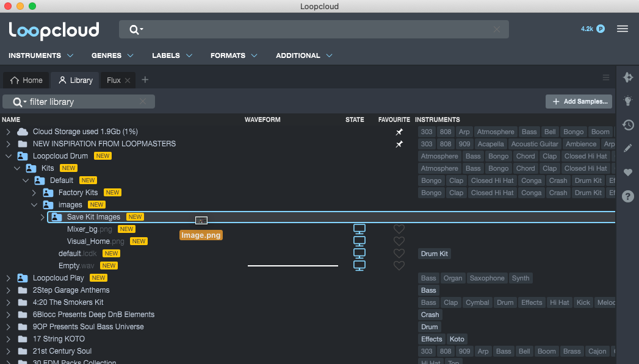639x364 pixels.
Task: Close the Flux tab
Action: coord(128,80)
